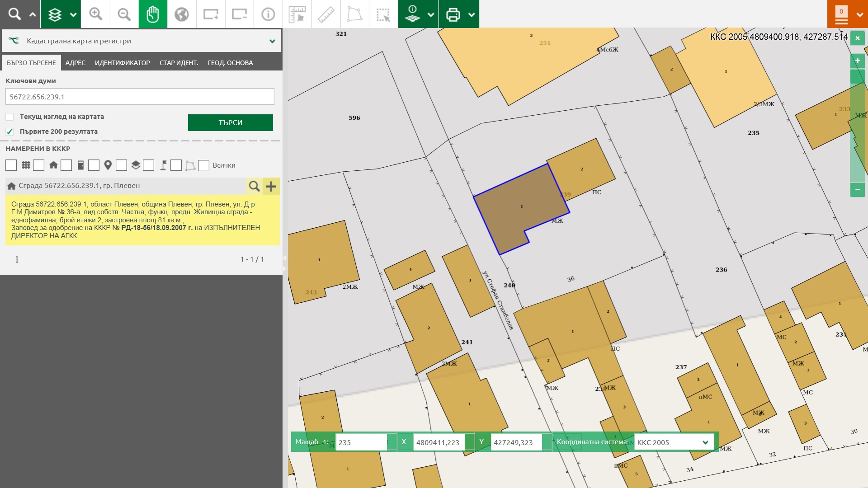Screen dimensions: 868x488
Task: Zoom to building result with magnifier
Action: (254, 186)
